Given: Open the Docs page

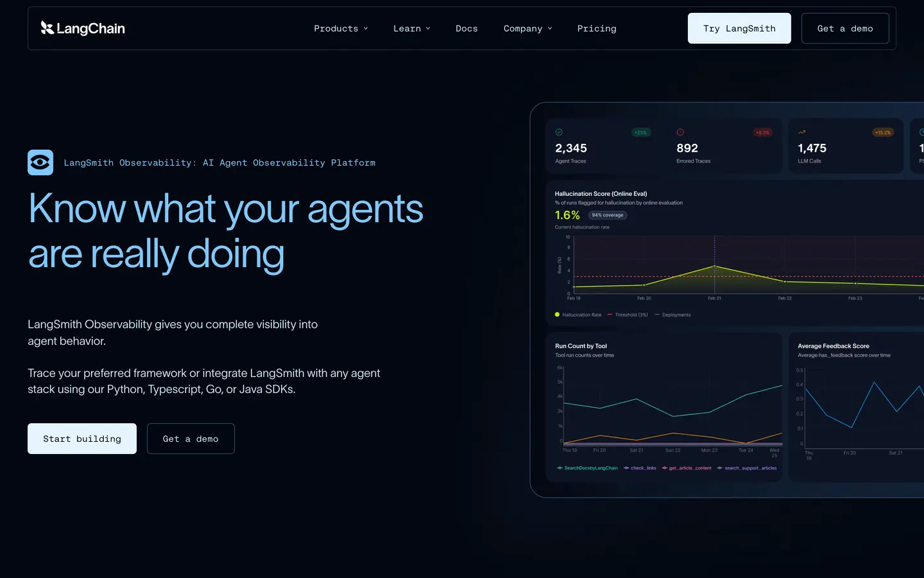Looking at the screenshot, I should [x=466, y=28].
